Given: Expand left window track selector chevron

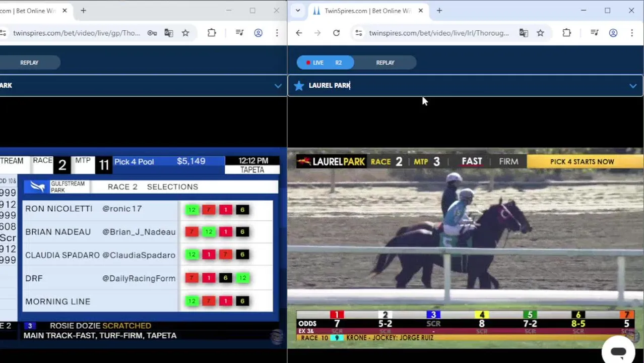Looking at the screenshot, I should pos(278,86).
